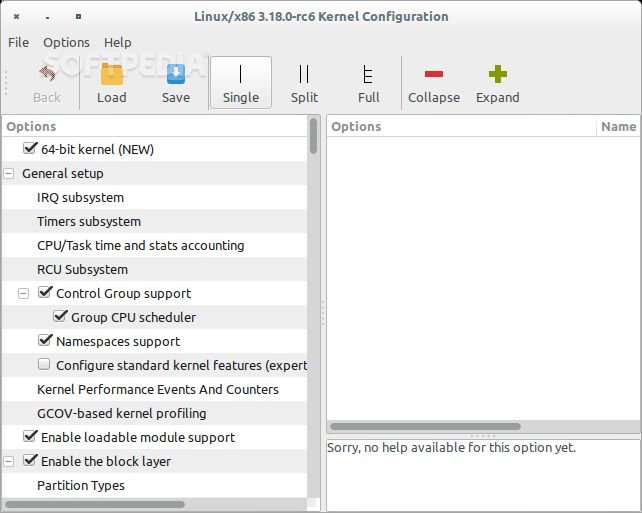Toggle the 64-bit kernel checkbox
642x513 pixels.
click(30, 148)
